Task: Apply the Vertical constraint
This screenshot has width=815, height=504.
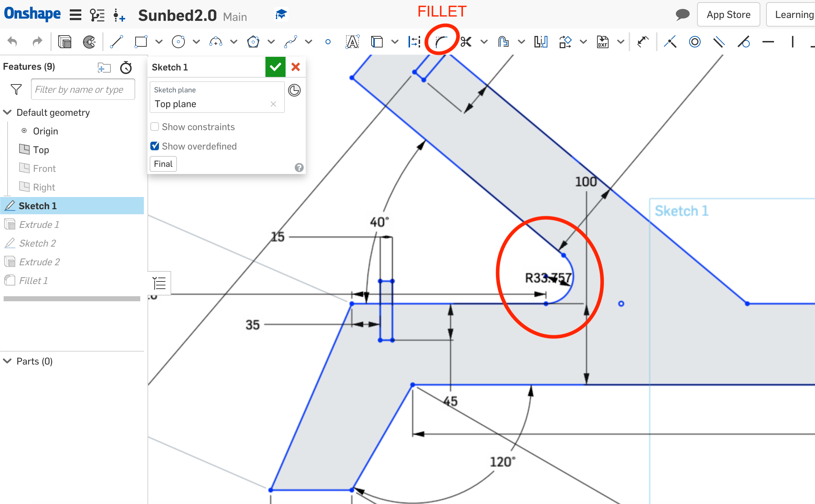Action: [793, 42]
